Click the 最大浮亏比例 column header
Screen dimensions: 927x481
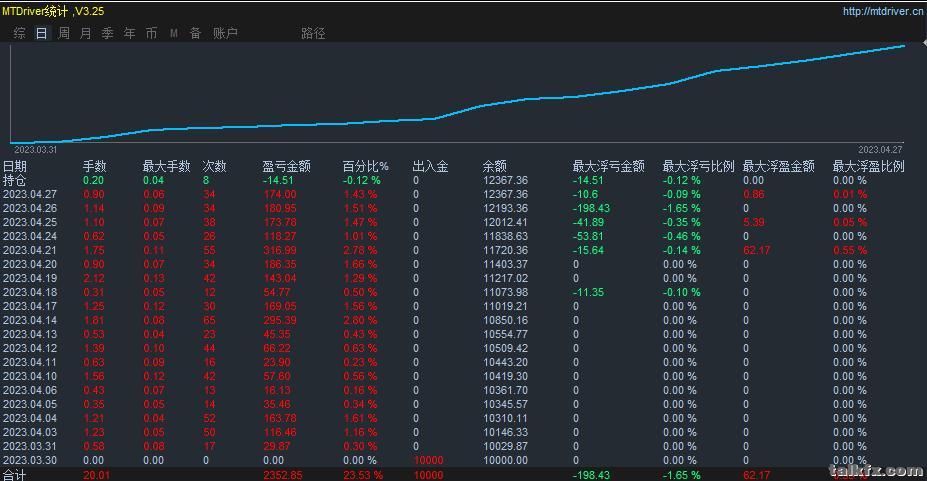[698, 166]
